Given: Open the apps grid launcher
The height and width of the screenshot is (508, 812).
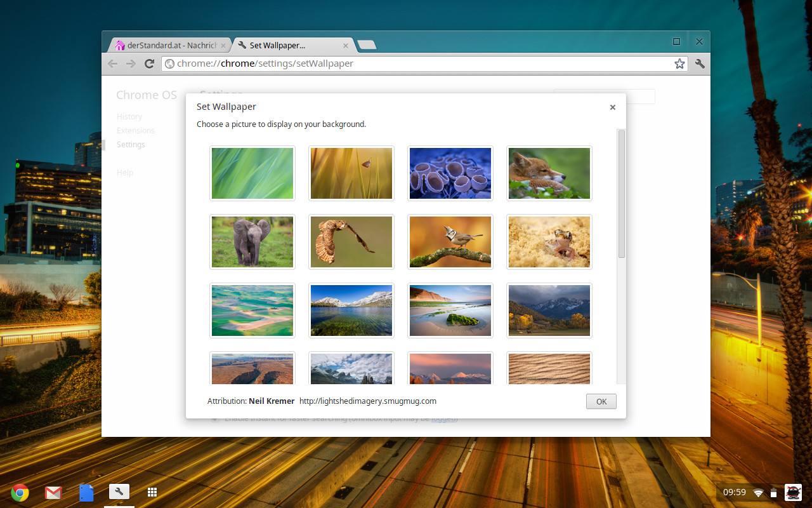Looking at the screenshot, I should 152,492.
